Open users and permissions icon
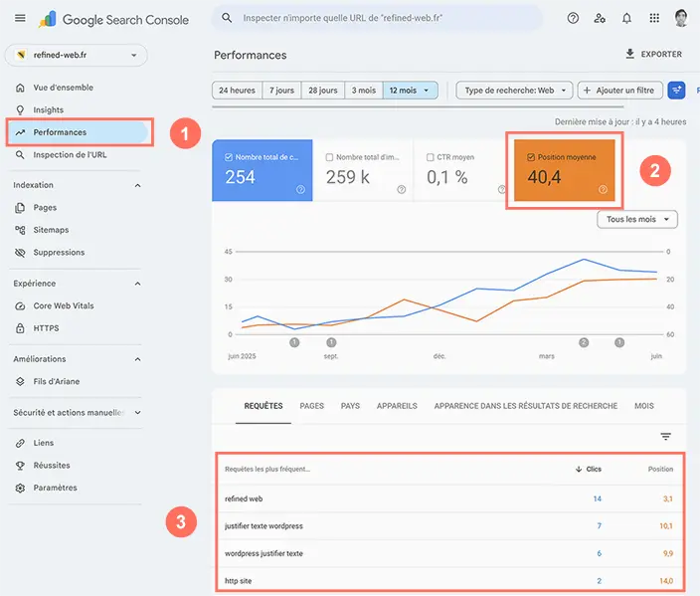Screen dimensions: 700x596 [x=600, y=18]
